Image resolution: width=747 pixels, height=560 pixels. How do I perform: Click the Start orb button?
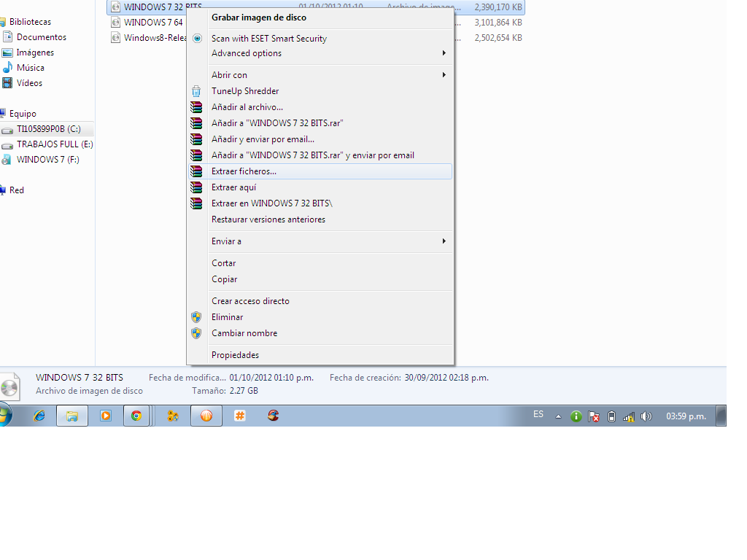[5, 415]
